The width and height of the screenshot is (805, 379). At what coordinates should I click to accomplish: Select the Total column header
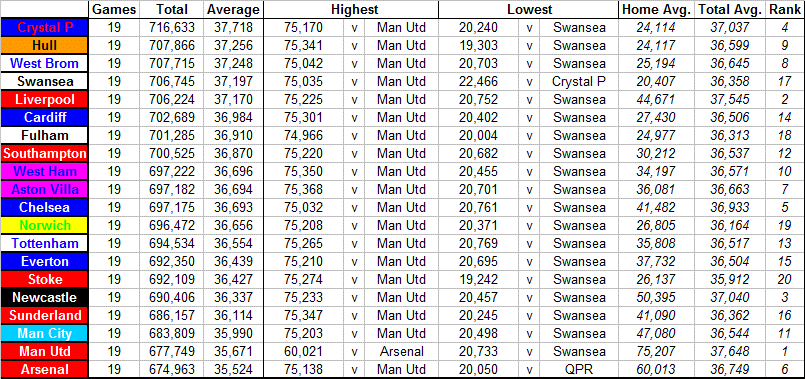click(172, 9)
